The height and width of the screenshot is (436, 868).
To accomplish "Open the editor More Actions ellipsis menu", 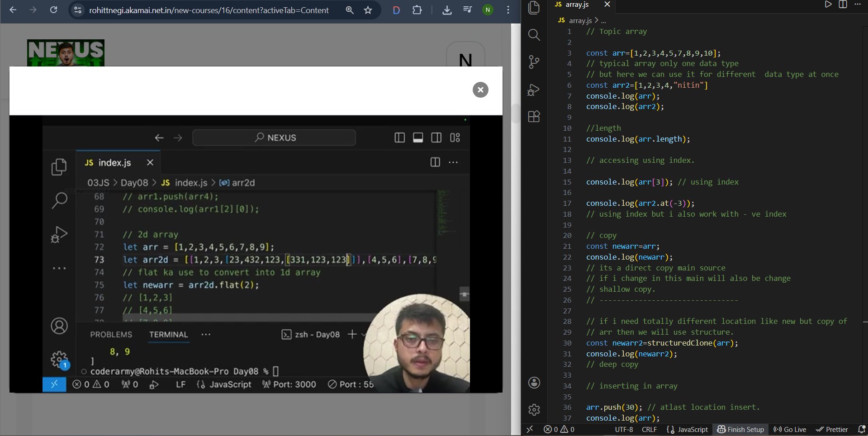I will (x=857, y=5).
